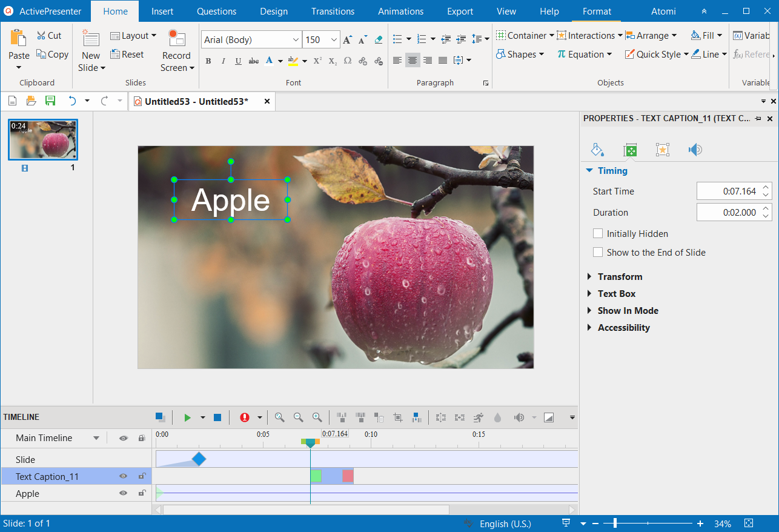Open the Size & Properties tab icon
The image size is (779, 532).
coord(630,150)
